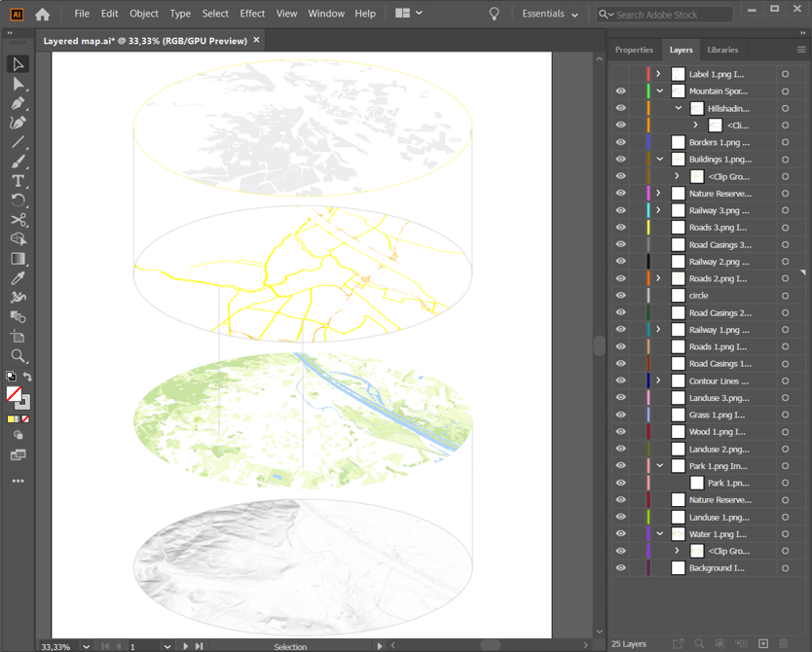The height and width of the screenshot is (652, 812).
Task: Click the Fill color swatch
Action: point(14,393)
